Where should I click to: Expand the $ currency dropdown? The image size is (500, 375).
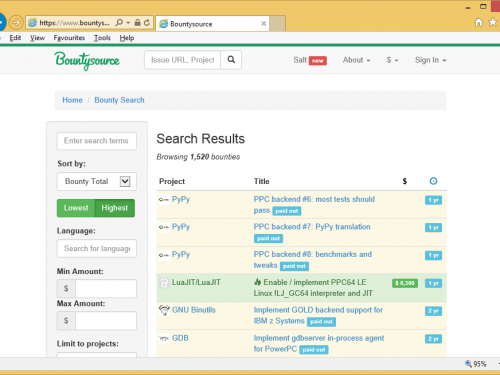pos(392,60)
